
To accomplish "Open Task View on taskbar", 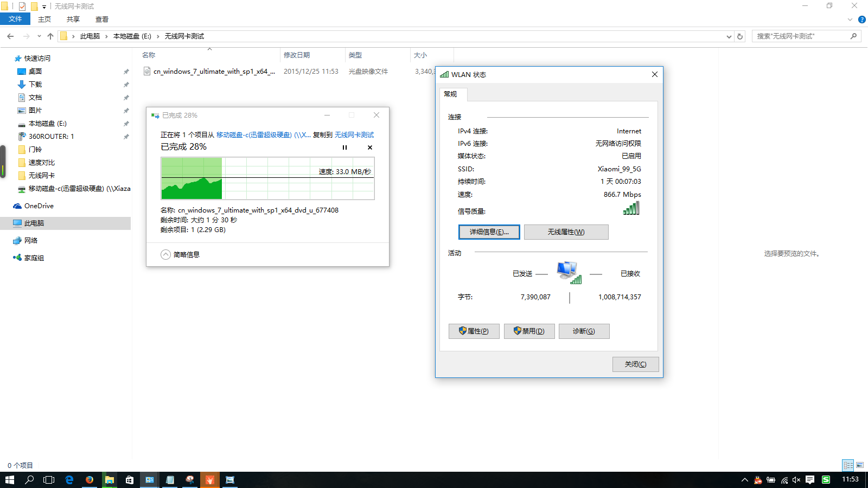I will (49, 480).
